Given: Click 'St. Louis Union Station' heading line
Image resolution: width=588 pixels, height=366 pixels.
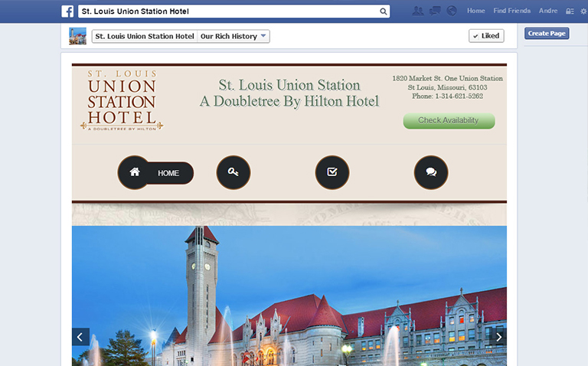Looking at the screenshot, I should pos(289,85).
